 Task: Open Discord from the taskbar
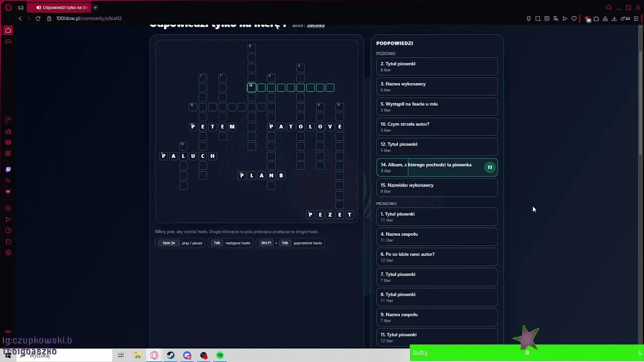click(x=187, y=355)
